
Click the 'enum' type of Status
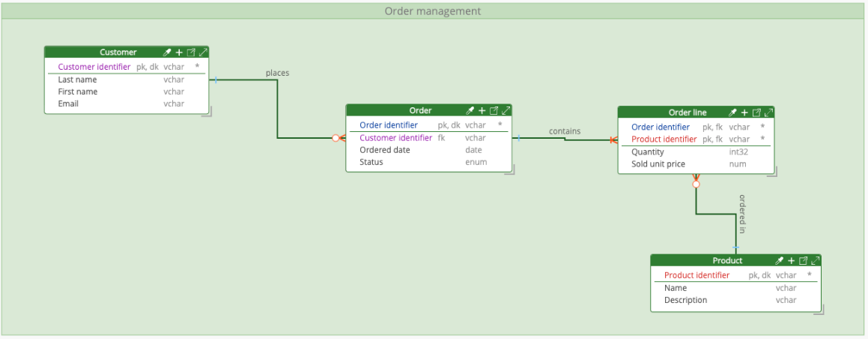pyautogui.click(x=476, y=162)
